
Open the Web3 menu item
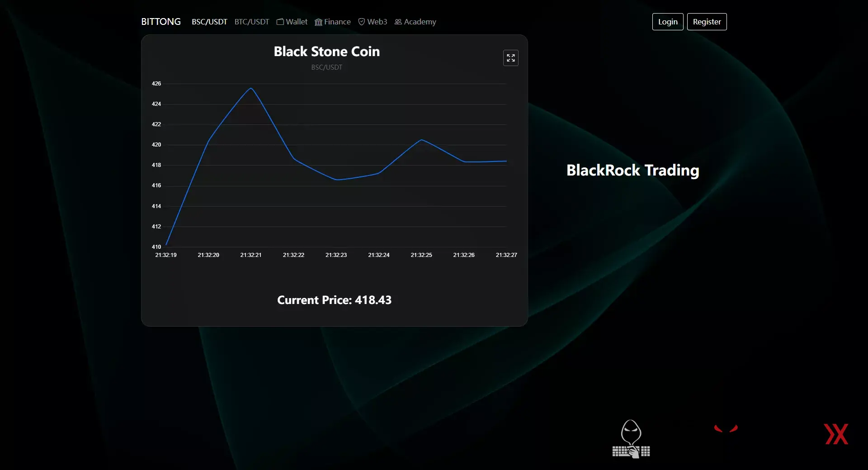coord(373,22)
